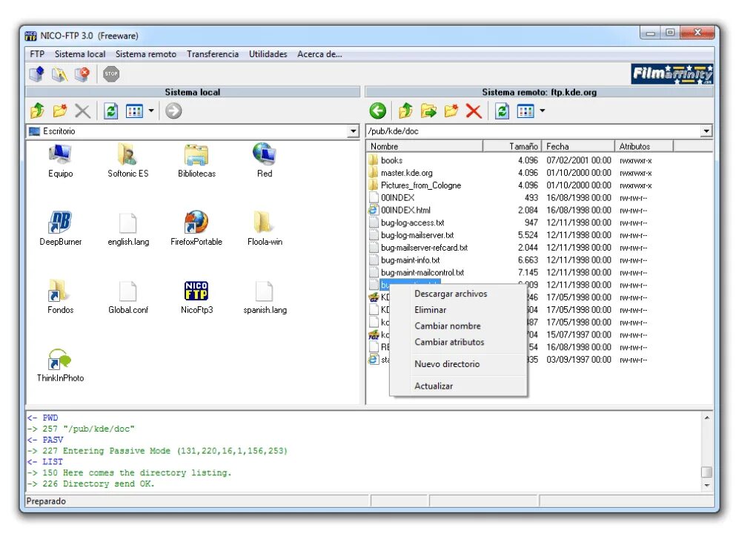Sort remote files by Tamaño column
Screen dimensions: 756x551
pyautogui.click(x=512, y=146)
